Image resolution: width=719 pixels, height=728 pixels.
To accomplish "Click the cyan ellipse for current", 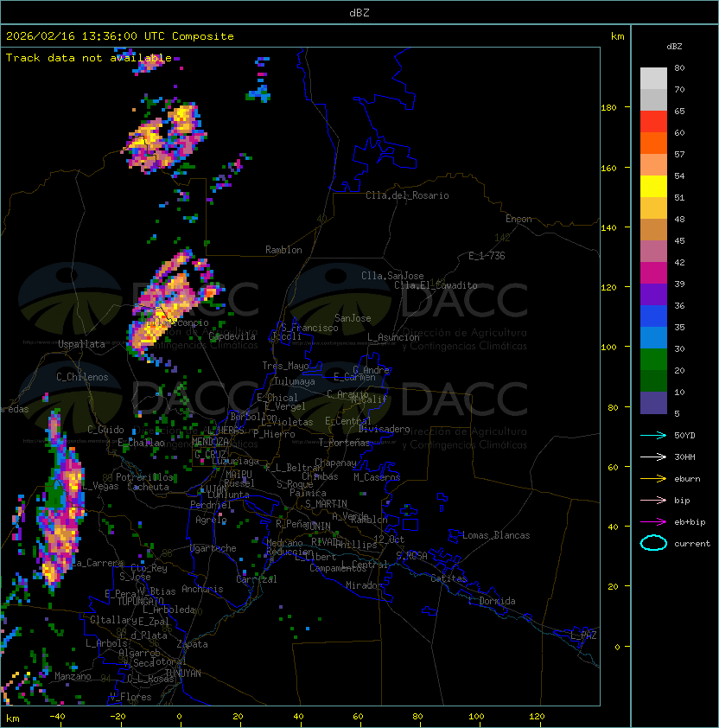I will pos(653,544).
